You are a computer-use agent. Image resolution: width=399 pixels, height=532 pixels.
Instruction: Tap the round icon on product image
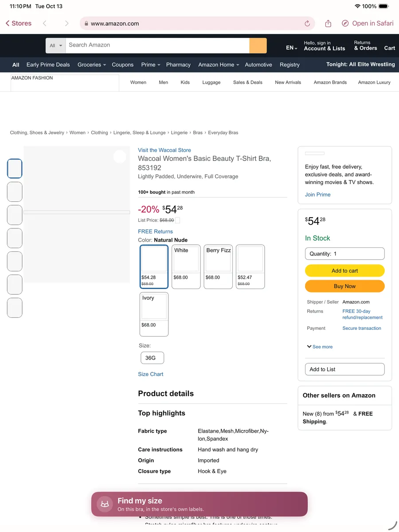click(x=120, y=156)
